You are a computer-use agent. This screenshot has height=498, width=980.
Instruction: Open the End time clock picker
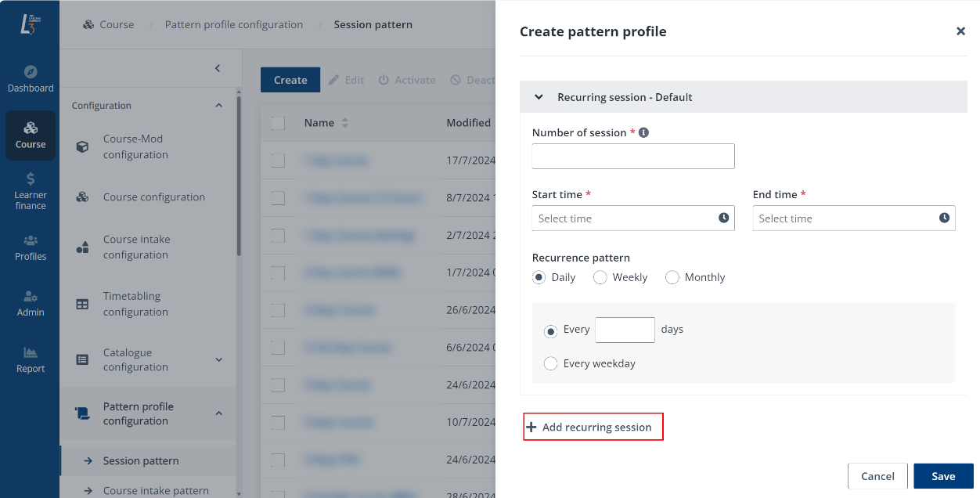click(945, 218)
